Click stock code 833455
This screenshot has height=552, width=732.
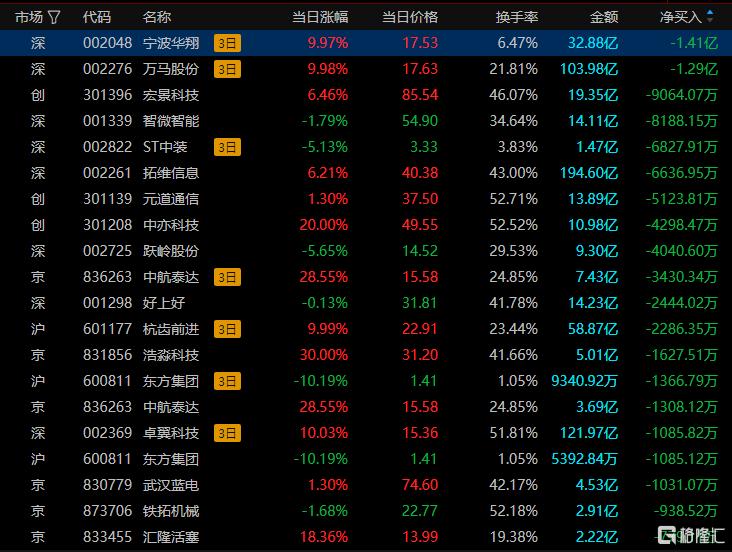107,537
